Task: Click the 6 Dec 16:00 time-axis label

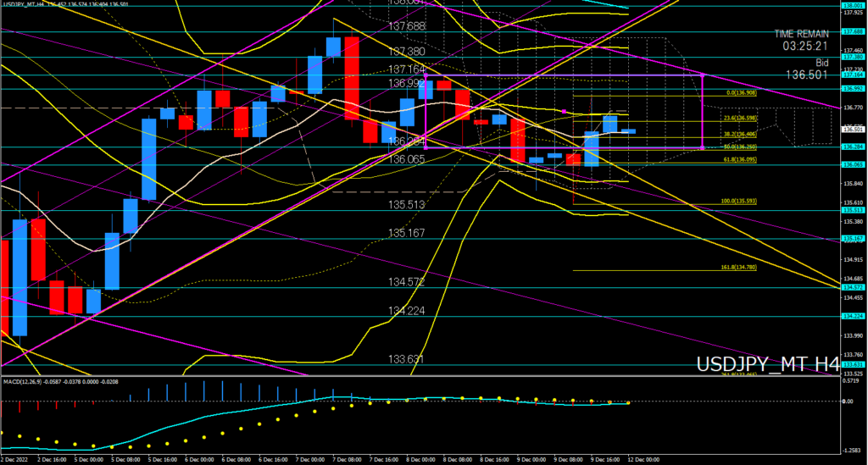Action: pyautogui.click(x=273, y=459)
